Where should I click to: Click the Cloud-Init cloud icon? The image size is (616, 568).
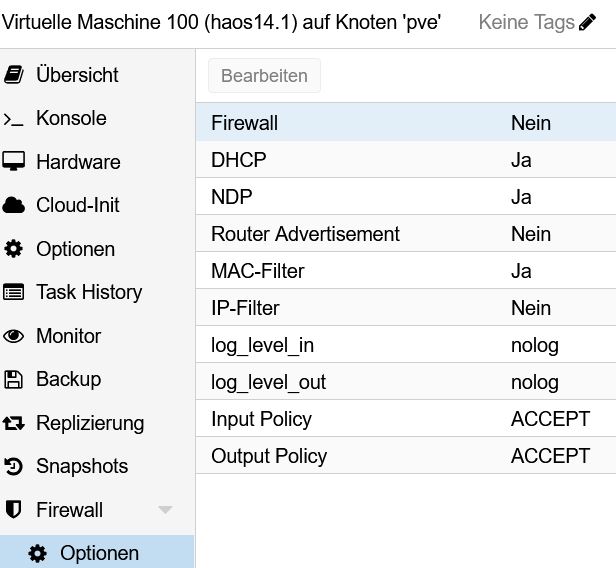pyautogui.click(x=14, y=205)
